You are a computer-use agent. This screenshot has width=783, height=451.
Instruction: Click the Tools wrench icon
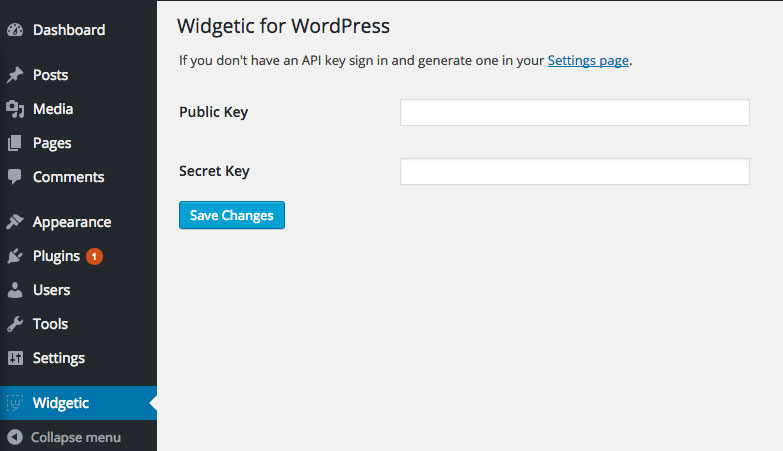click(x=15, y=324)
